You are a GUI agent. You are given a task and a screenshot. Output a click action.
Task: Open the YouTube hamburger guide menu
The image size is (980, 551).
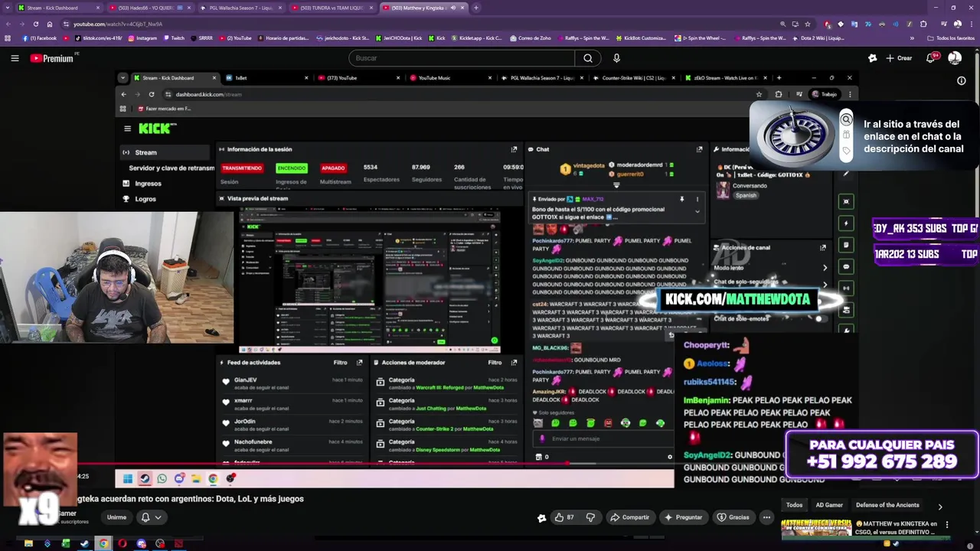(15, 58)
